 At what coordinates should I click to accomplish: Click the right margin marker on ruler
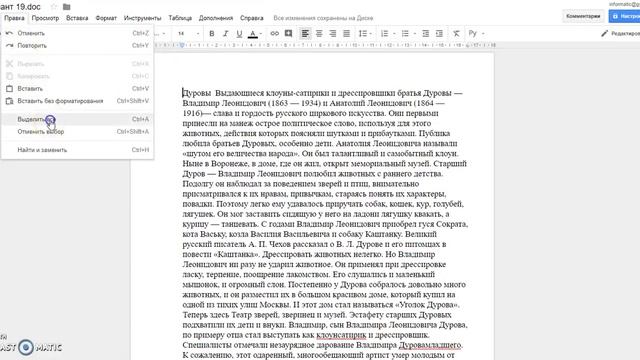[x=468, y=45]
